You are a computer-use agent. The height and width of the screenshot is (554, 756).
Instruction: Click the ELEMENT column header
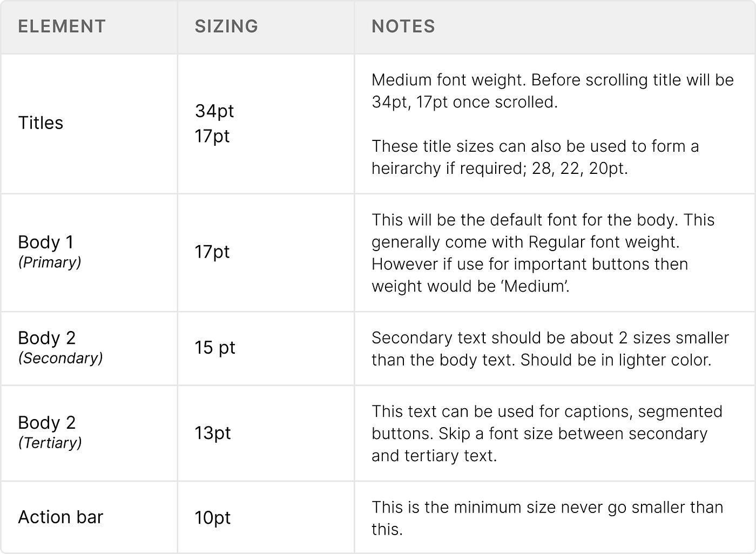pyautogui.click(x=62, y=26)
